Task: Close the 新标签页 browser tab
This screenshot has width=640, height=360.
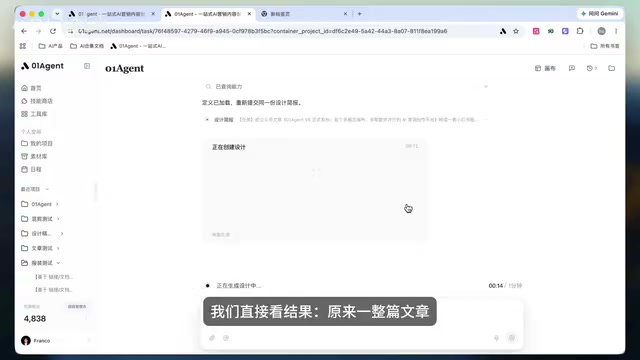Action: click(x=345, y=14)
